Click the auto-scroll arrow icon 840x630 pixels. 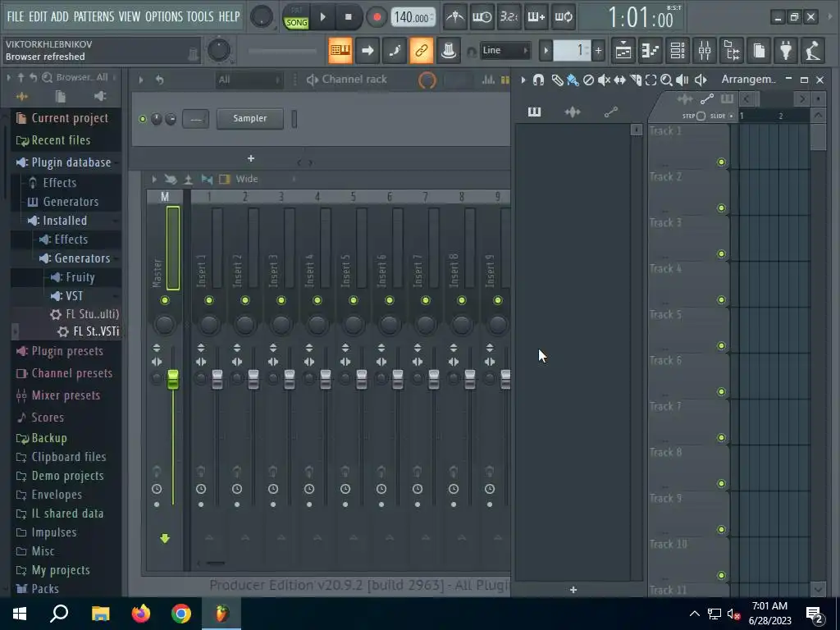[x=367, y=50]
